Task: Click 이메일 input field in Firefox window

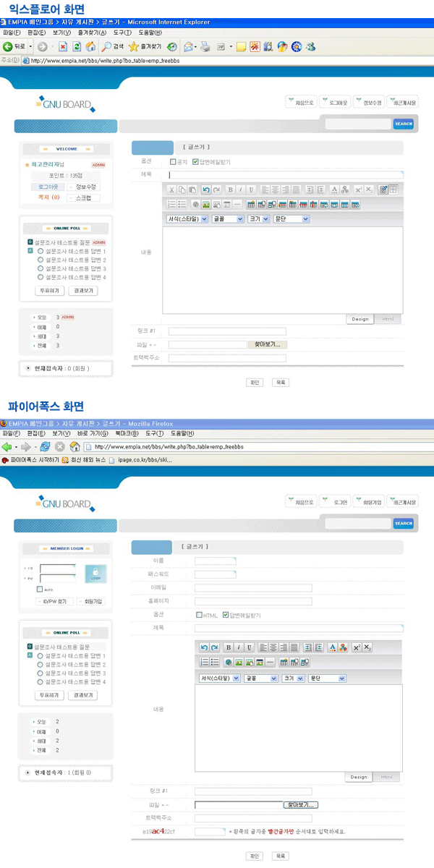Action: click(x=253, y=588)
